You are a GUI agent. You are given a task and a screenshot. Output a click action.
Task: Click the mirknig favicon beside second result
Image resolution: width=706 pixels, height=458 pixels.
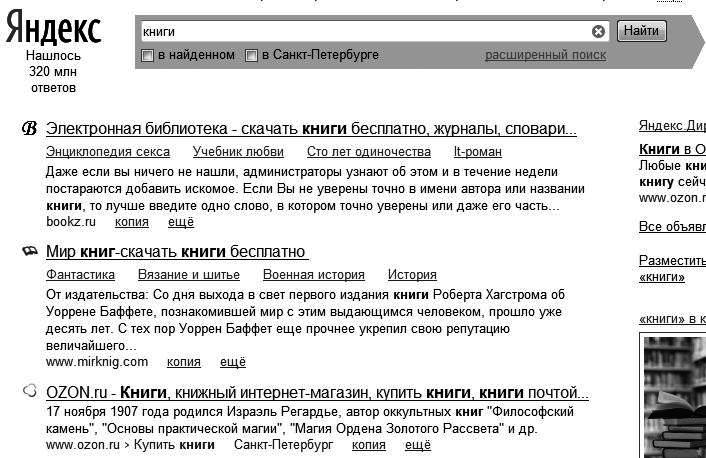pos(30,250)
